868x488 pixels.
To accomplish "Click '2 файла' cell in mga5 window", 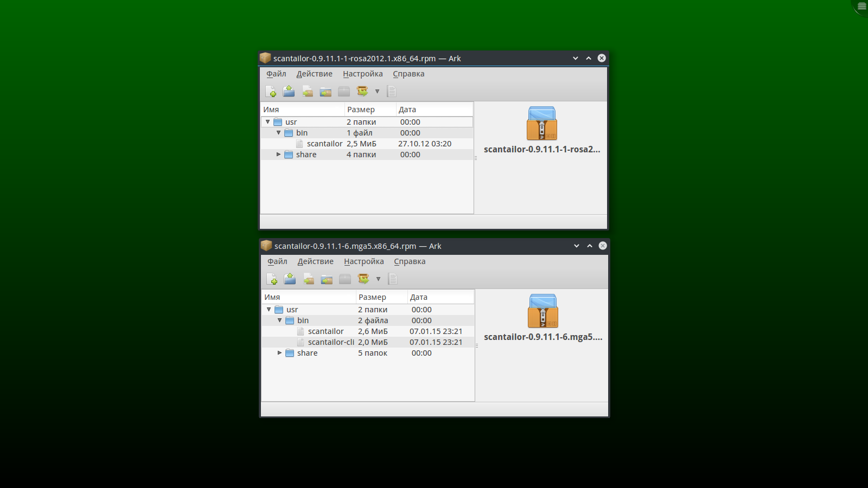I will [x=373, y=320].
